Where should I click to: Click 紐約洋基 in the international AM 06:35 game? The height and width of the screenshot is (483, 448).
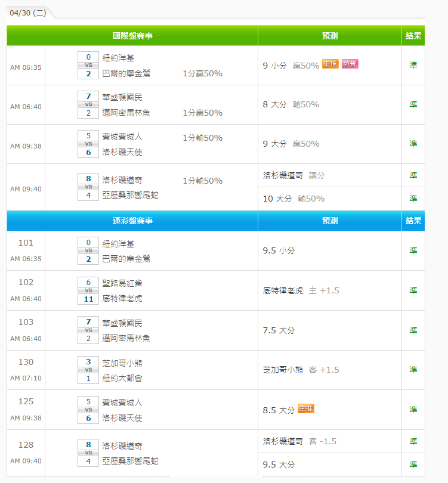click(118, 58)
